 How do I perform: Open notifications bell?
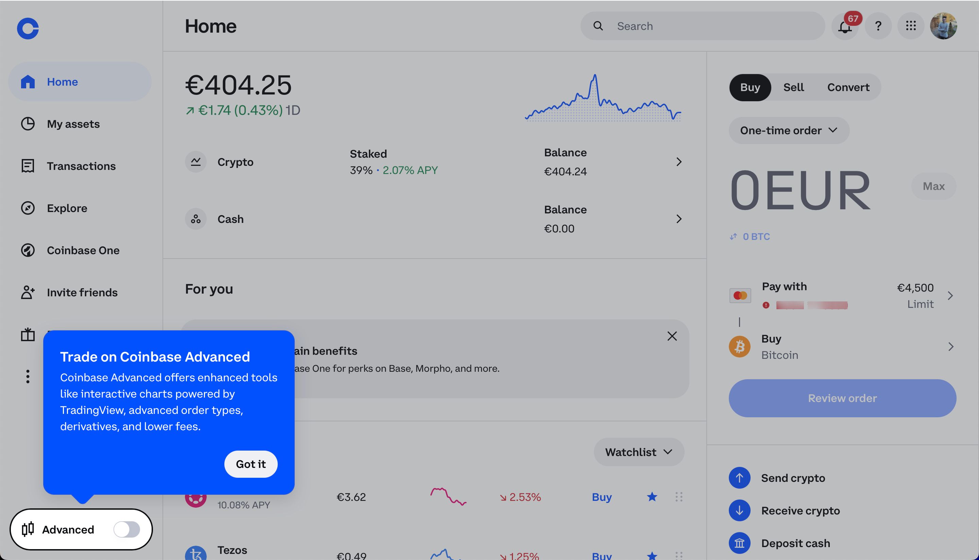(x=845, y=26)
